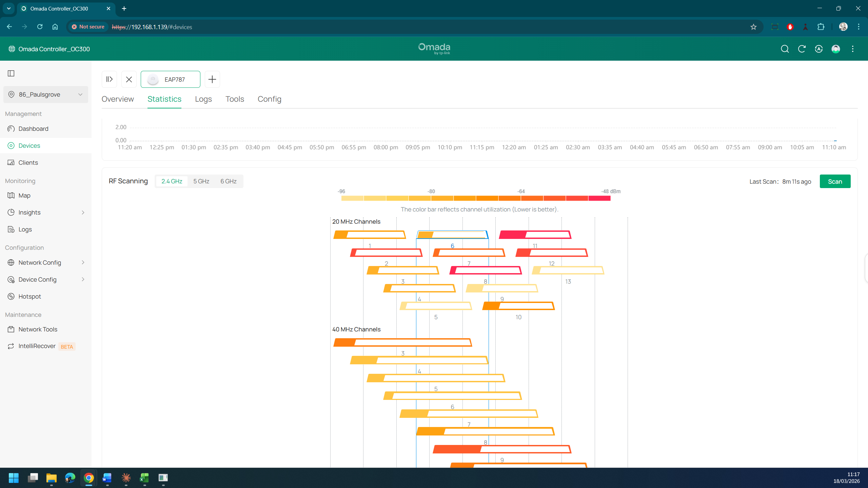Switch RF Scanning to 6 GHz band
Image resolution: width=868 pixels, height=488 pixels.
point(229,181)
